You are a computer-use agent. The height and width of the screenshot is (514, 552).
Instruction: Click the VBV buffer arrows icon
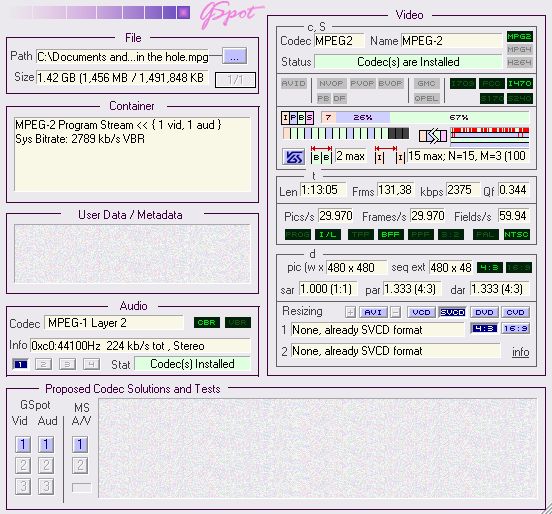click(x=433, y=136)
